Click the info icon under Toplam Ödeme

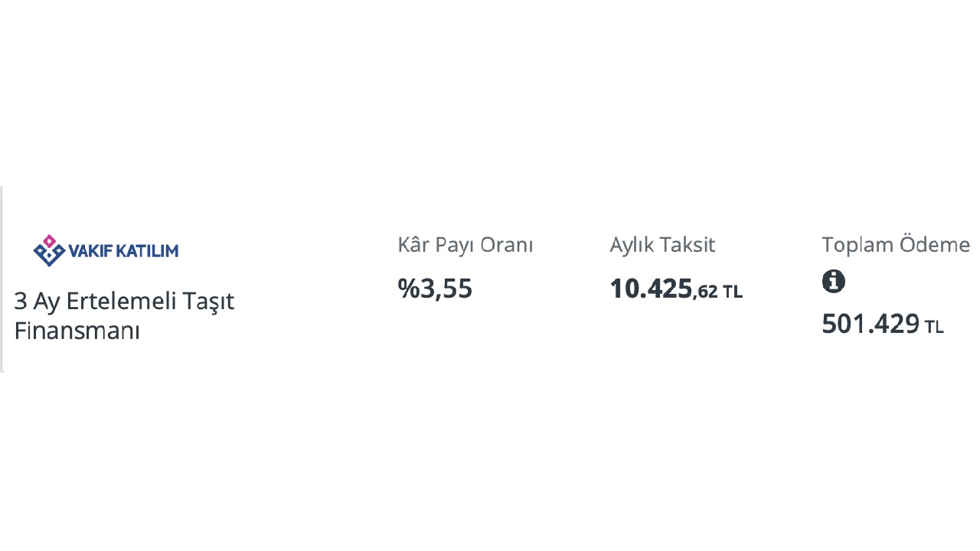coord(834,282)
